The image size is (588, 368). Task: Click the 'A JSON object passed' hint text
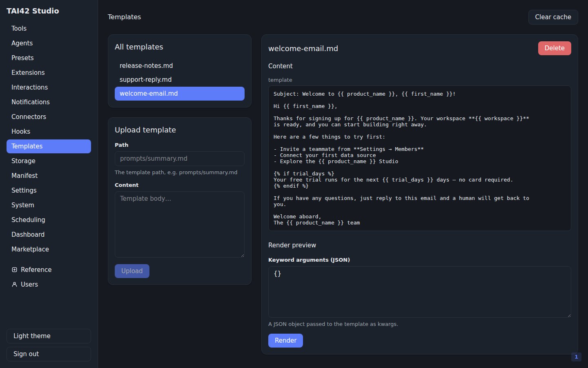tap(333, 324)
